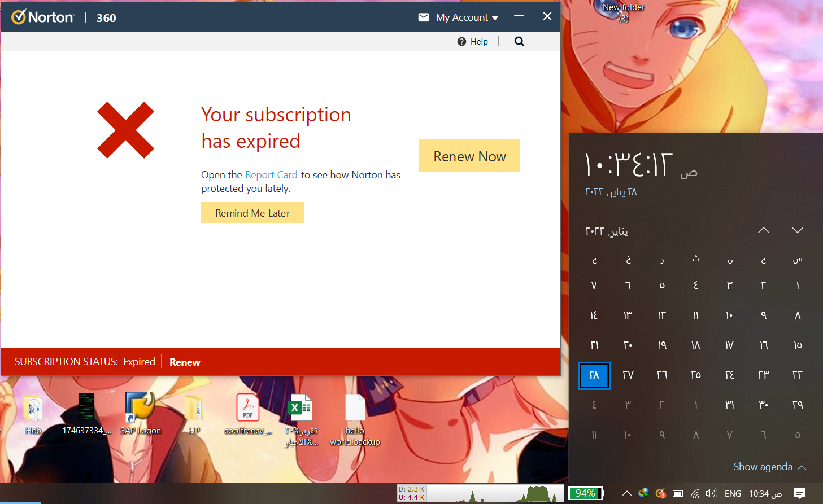Click the taskbar clock showing 10:34

pyautogui.click(x=765, y=494)
